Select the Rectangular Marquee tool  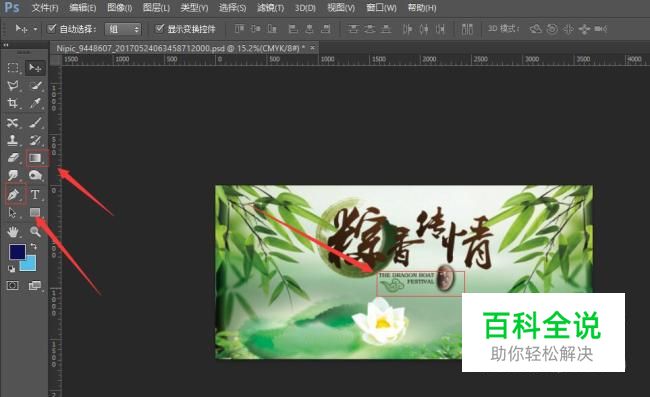(x=13, y=68)
